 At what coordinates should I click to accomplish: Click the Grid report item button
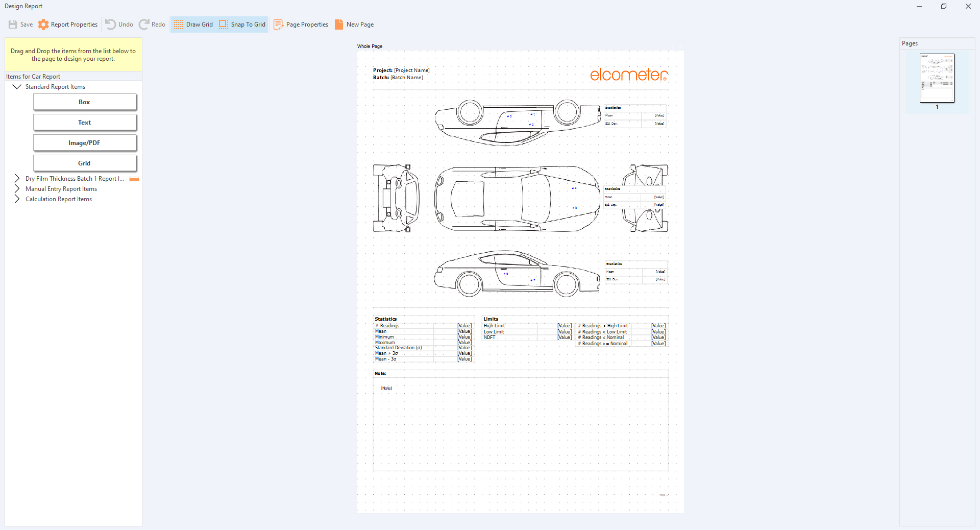click(85, 163)
